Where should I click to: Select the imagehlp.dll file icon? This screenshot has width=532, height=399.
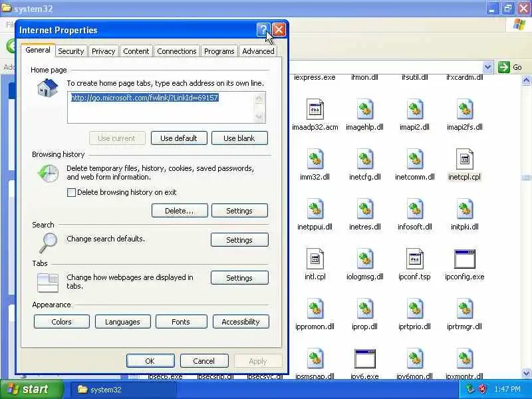tap(364, 109)
